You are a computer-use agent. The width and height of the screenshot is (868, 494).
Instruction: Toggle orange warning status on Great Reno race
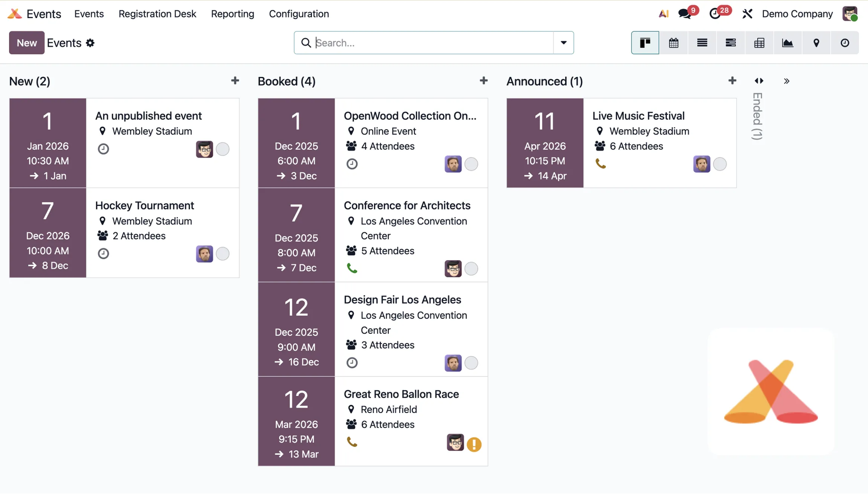coord(474,445)
